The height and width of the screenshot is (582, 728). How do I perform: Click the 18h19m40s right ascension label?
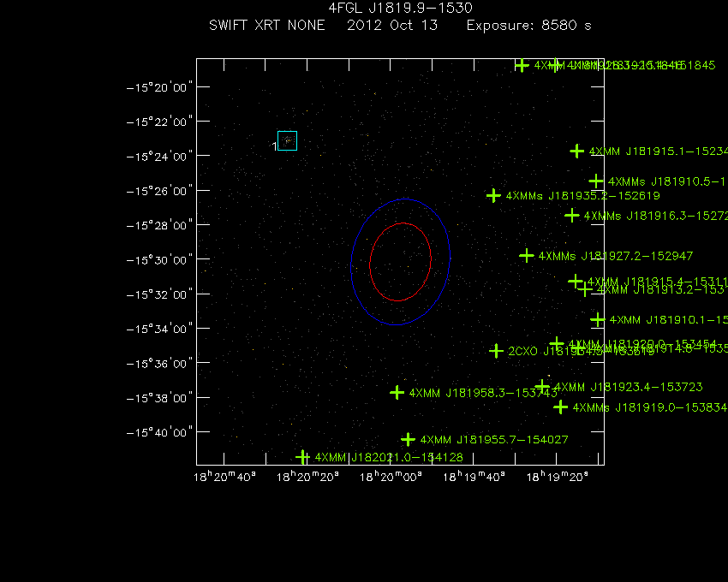tap(474, 477)
